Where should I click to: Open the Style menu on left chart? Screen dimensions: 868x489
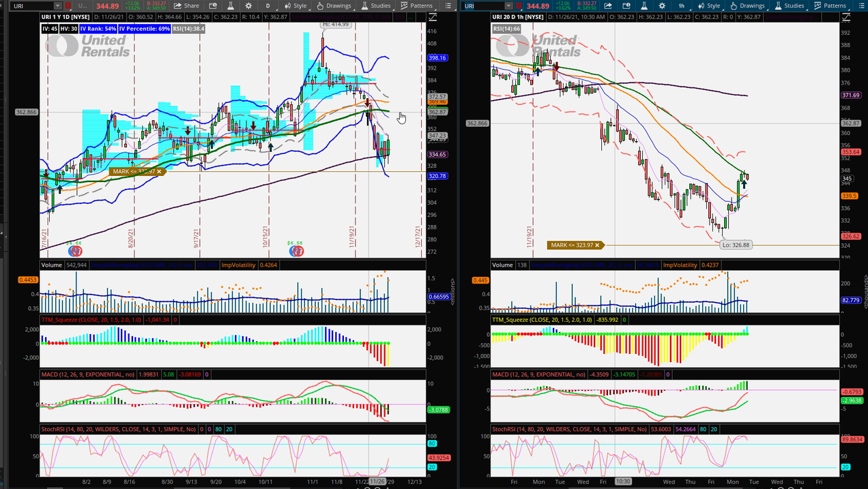point(295,5)
